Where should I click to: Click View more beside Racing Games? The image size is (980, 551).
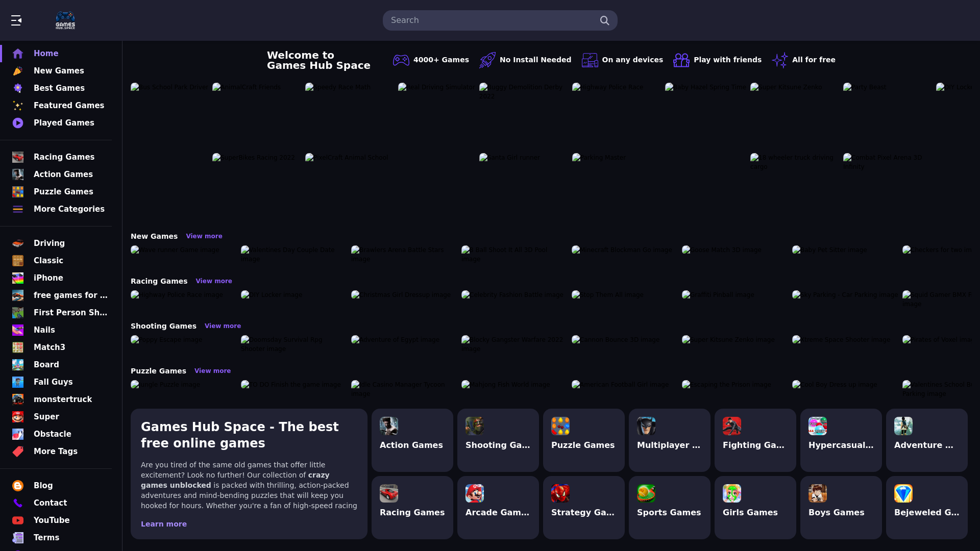tap(214, 281)
